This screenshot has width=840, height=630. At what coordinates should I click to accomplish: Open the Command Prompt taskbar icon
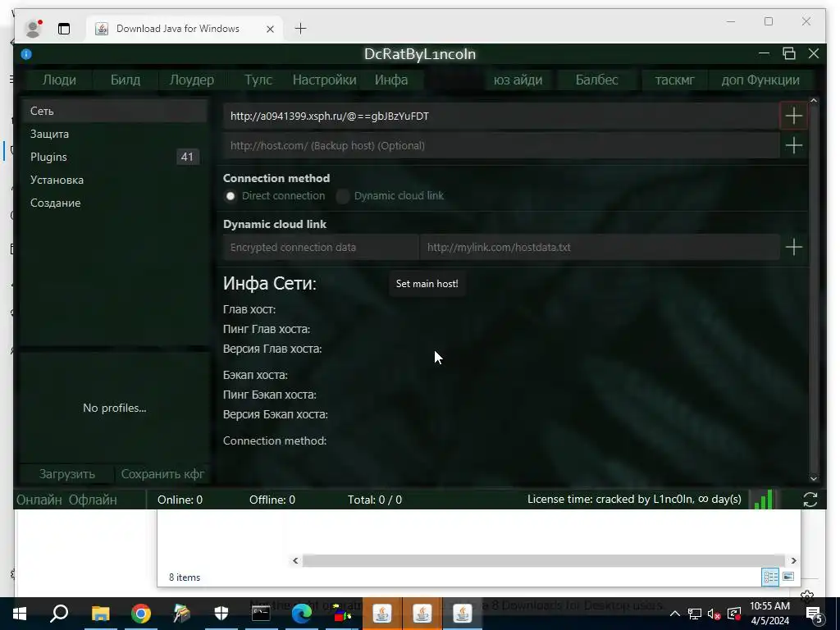click(x=261, y=614)
